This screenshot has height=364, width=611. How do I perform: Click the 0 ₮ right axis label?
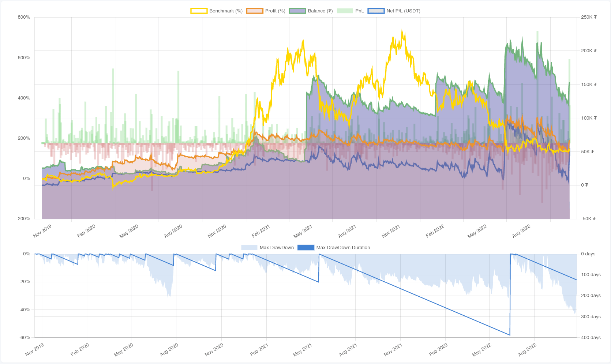click(x=585, y=185)
